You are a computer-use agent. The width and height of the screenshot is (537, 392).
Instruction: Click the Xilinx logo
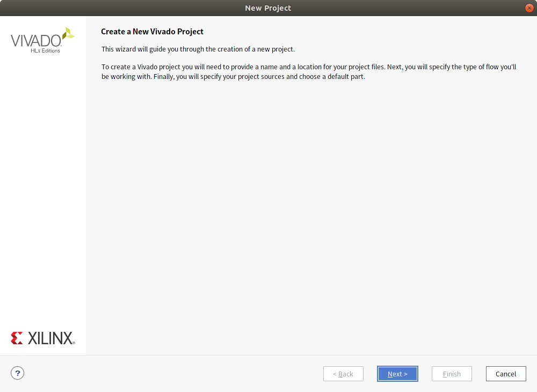tap(43, 338)
